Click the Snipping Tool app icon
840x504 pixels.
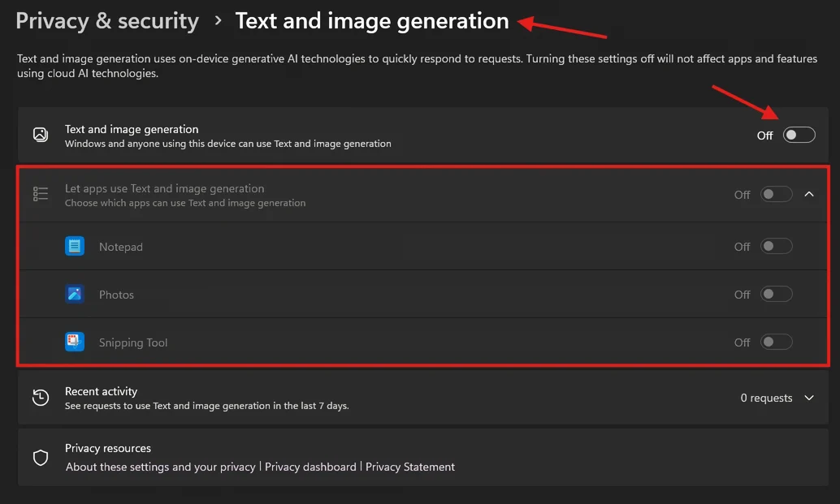(75, 342)
